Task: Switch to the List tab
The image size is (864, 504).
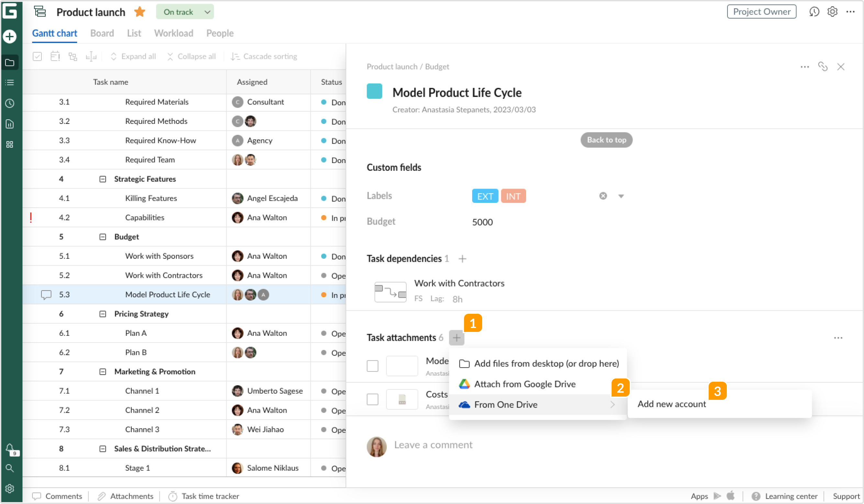Action: tap(134, 33)
